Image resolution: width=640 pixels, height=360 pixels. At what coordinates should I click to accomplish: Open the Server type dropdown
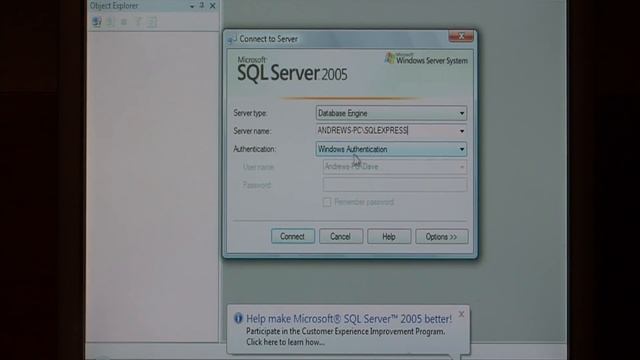pos(391,113)
